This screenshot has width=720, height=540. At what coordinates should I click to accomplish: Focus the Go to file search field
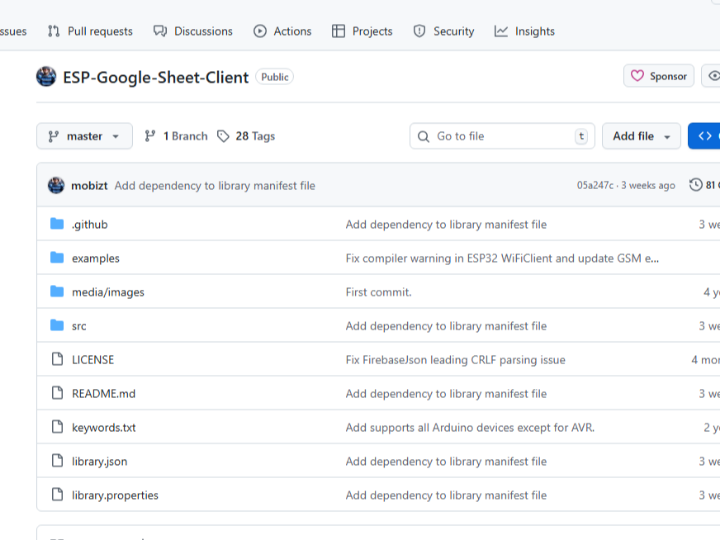click(502, 136)
